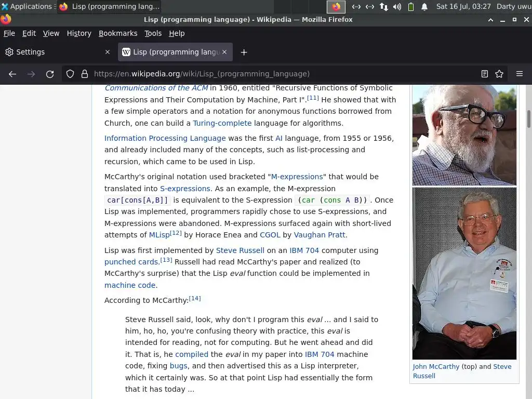532x399 pixels.
Task: Open the Darty uwu user menu
Action: click(514, 6)
